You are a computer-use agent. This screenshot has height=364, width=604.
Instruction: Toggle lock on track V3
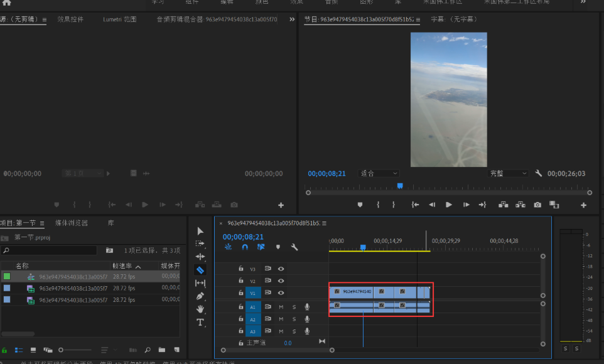pyautogui.click(x=240, y=269)
